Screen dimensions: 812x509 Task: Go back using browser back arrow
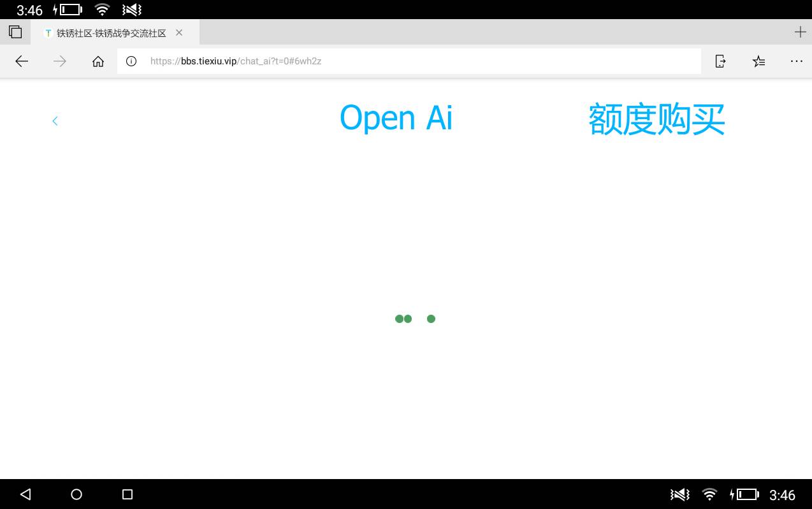coord(22,61)
